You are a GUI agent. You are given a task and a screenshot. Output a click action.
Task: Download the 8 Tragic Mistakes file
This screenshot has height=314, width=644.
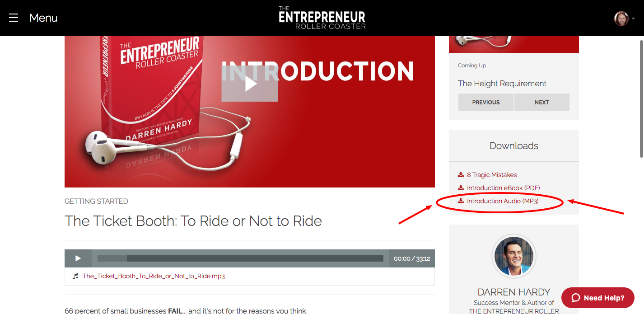(492, 175)
